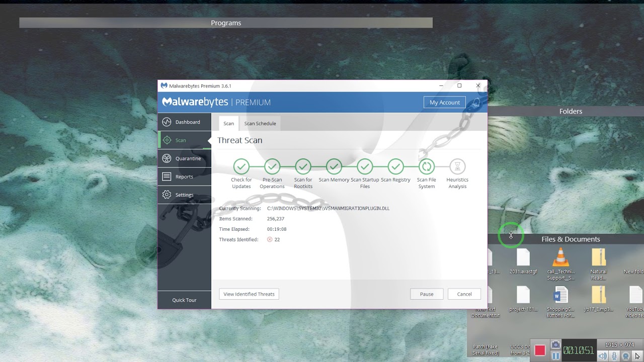Viewport: 644px width, 362px height.
Task: Click the Check for Updates step checkmark
Action: 242,166
